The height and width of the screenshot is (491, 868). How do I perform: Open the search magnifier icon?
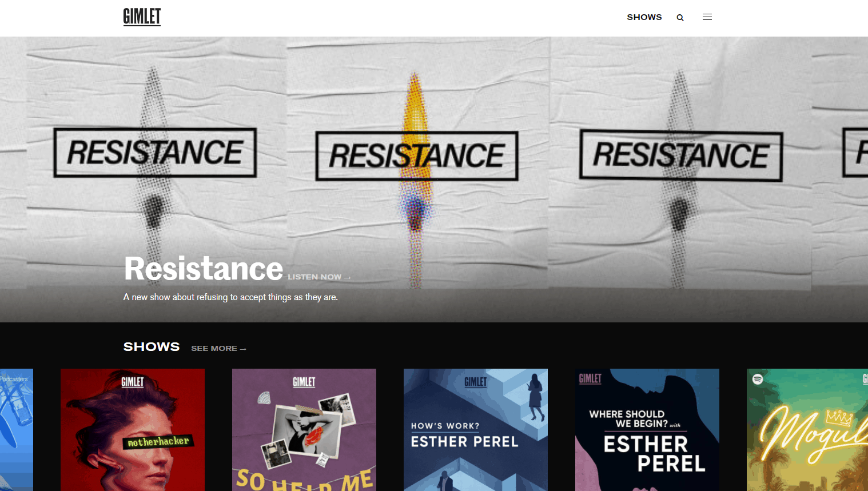point(680,18)
